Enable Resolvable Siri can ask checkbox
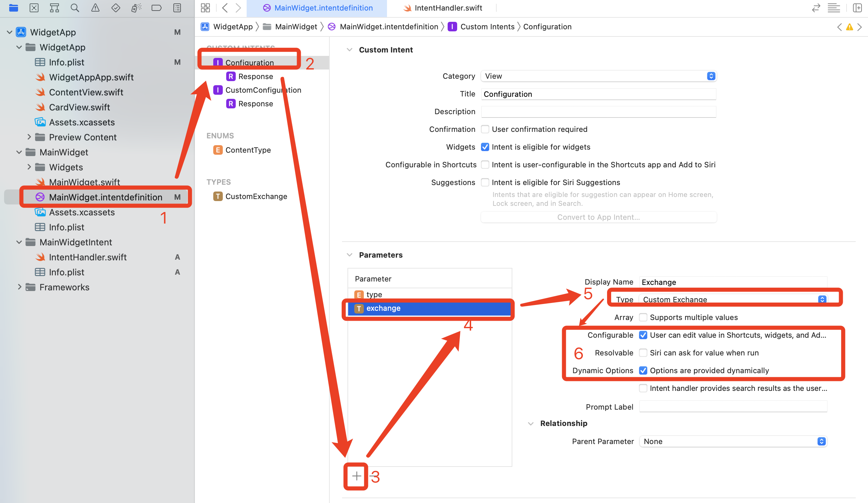The width and height of the screenshot is (868, 503). 643,353
